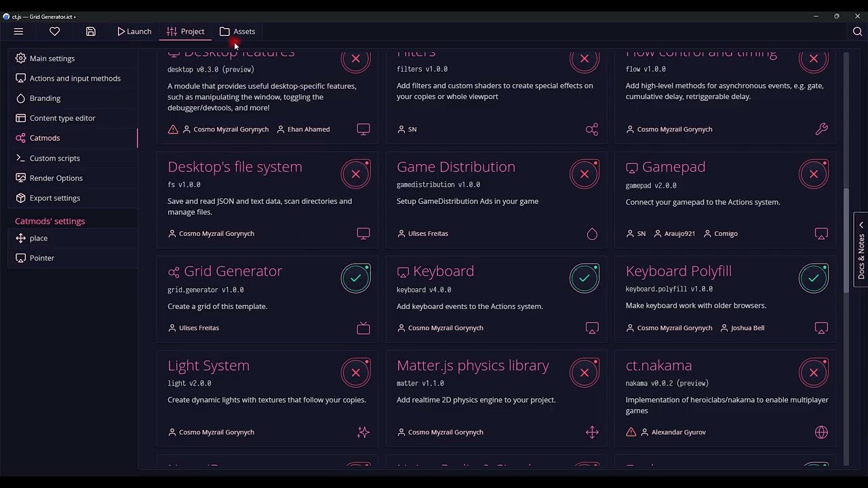Click the droplet icon on Game Distribution card
Image resolution: width=868 pixels, height=488 pixels.
[x=592, y=234]
